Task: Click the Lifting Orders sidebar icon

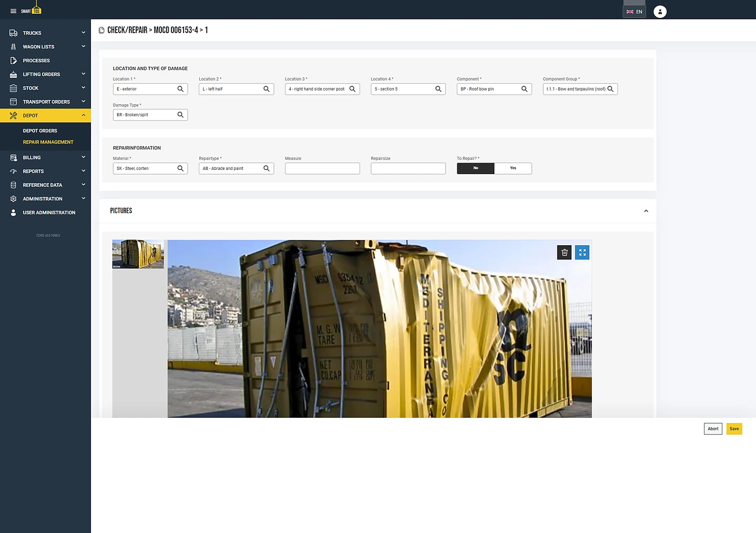Action: point(13,74)
